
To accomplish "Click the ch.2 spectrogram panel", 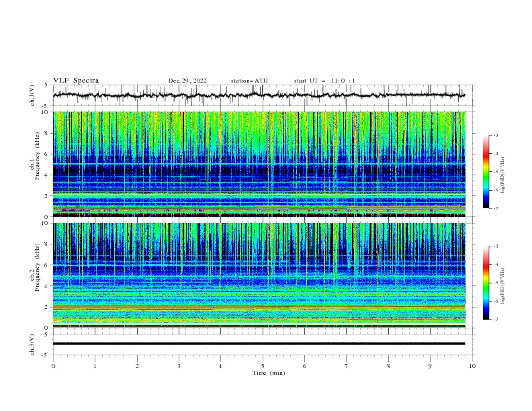I will pyautogui.click(x=259, y=275).
